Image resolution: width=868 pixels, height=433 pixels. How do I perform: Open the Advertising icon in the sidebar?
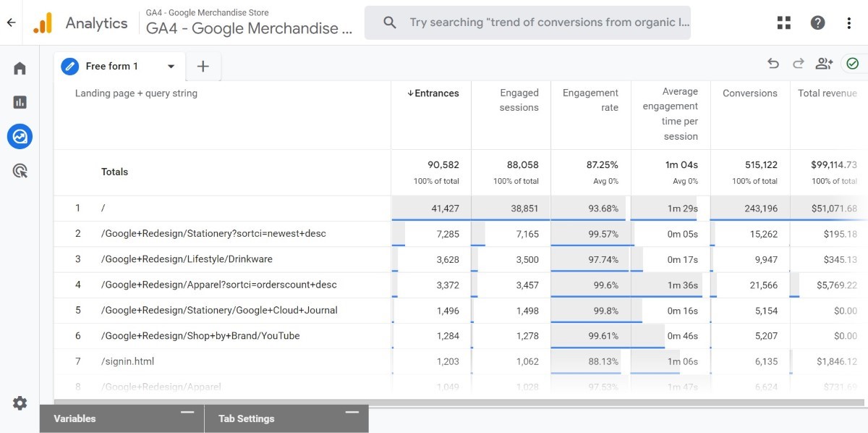click(x=20, y=171)
